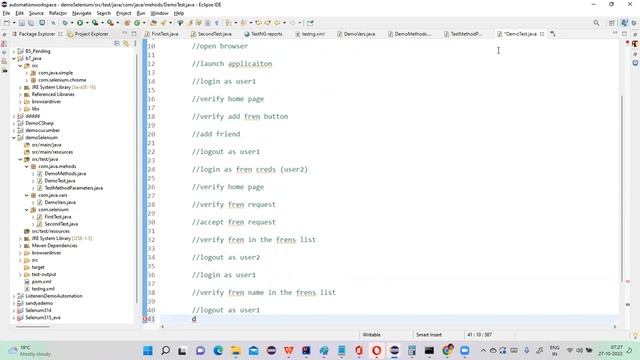
Task: Open the dropdown arrow next to the New icon
Action: click(13, 23)
